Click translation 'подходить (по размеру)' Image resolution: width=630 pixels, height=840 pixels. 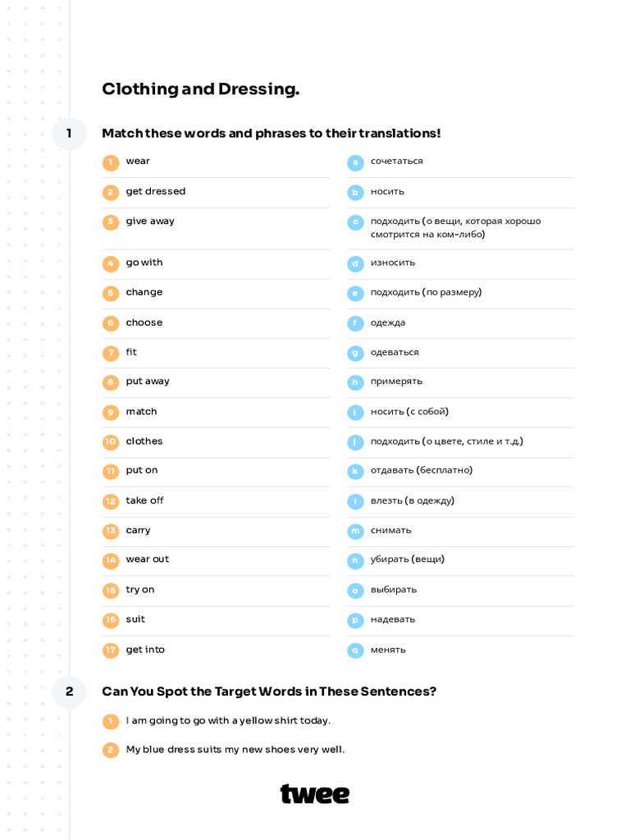click(x=426, y=293)
